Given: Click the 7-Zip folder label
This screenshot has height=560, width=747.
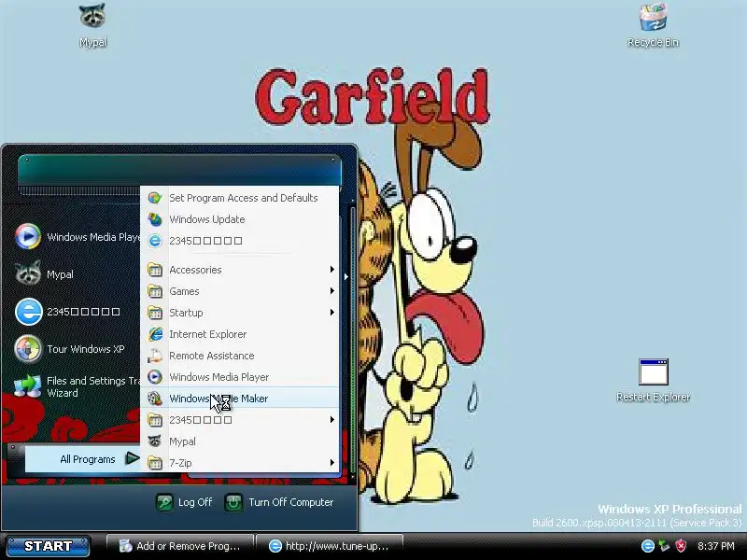Looking at the screenshot, I should (x=180, y=463).
